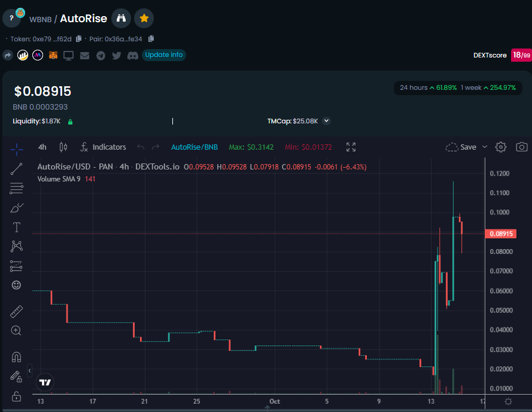Click the question mark token logo
This screenshot has height=412, width=532.
tap(11, 19)
